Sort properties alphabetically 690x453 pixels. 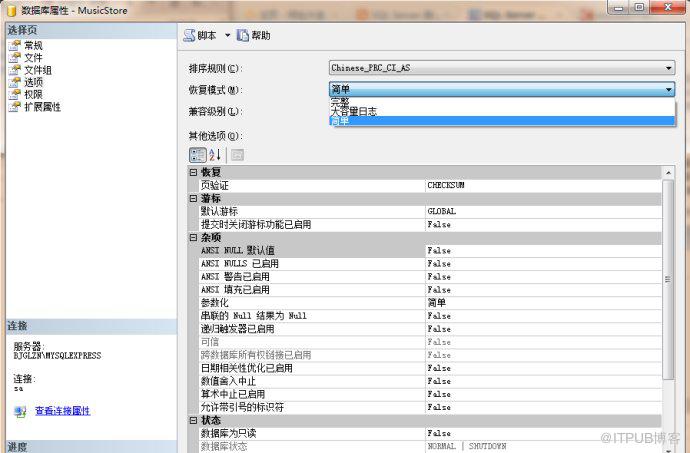(x=215, y=155)
